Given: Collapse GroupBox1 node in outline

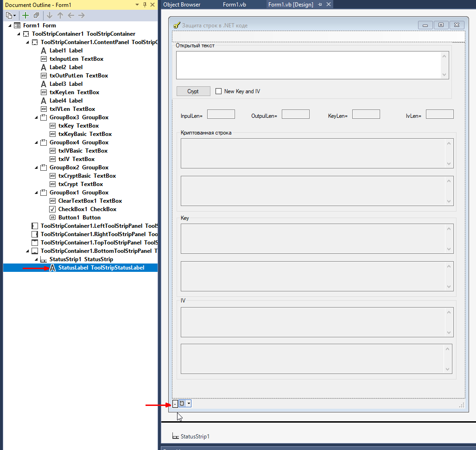Looking at the screenshot, I should point(36,193).
